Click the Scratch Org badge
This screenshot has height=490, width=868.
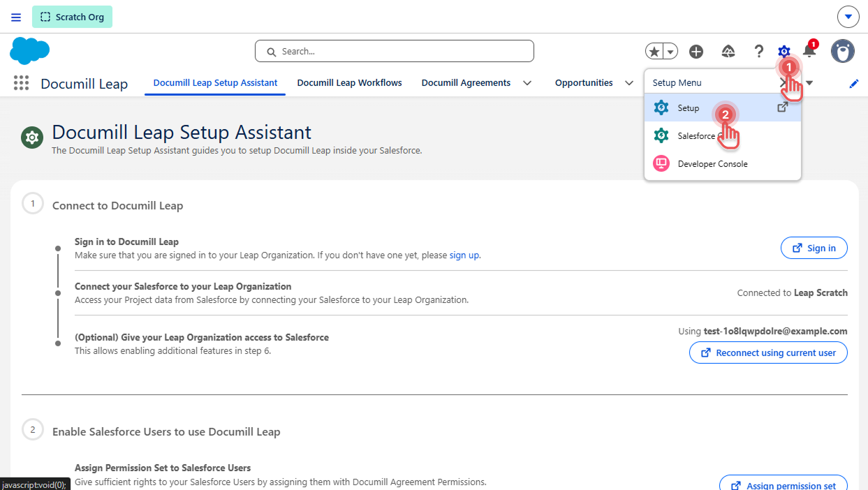click(72, 17)
